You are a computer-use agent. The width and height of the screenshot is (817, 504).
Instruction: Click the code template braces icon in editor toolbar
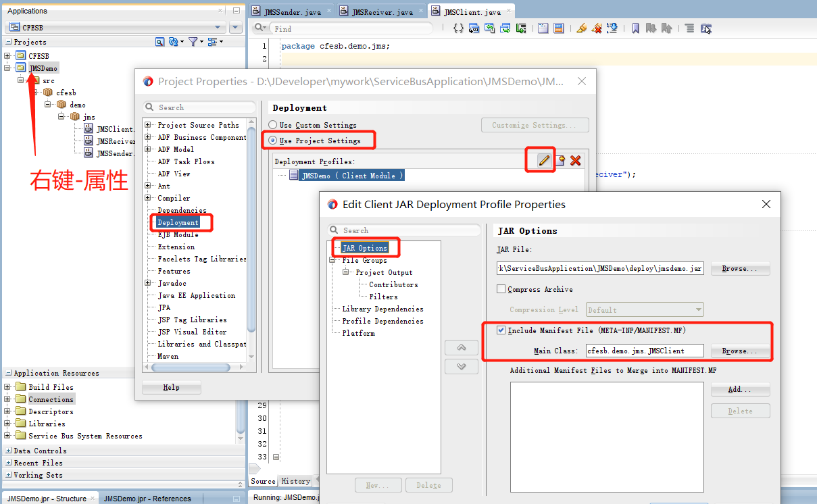pos(459,28)
